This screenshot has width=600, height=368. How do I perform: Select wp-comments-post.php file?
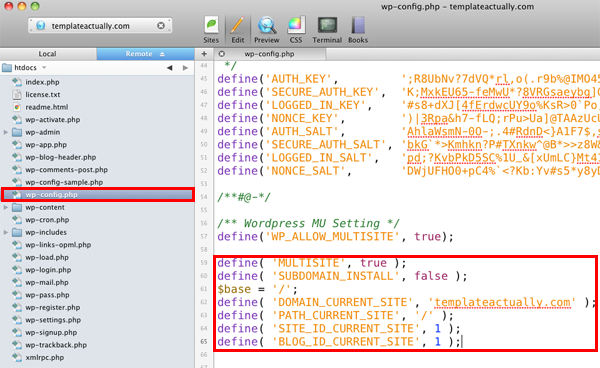(67, 169)
